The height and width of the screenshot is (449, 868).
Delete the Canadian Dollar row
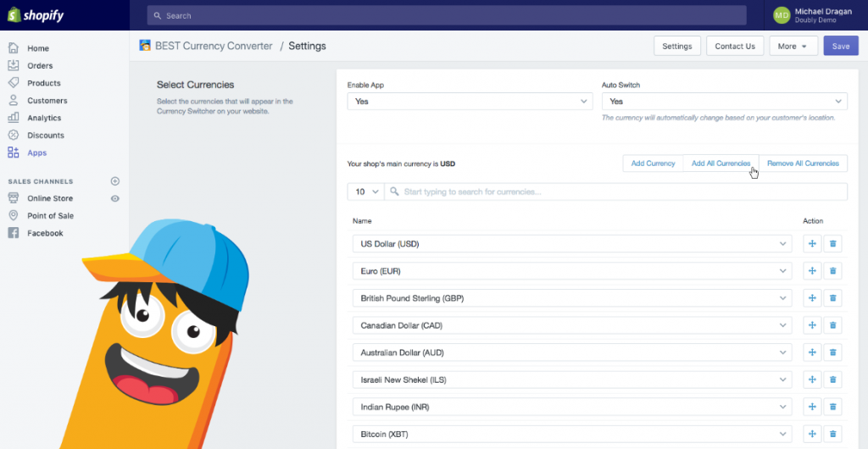pos(832,325)
